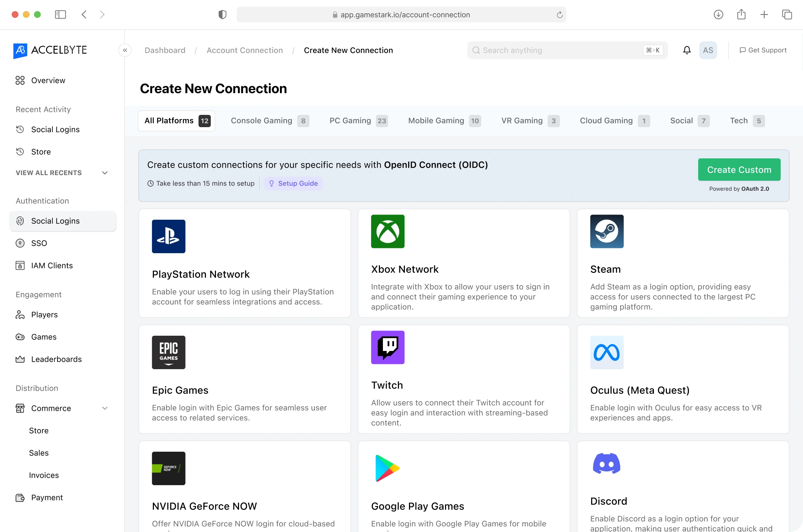Image resolution: width=803 pixels, height=532 pixels.
Task: Open the notifications bell icon
Action: pos(687,50)
